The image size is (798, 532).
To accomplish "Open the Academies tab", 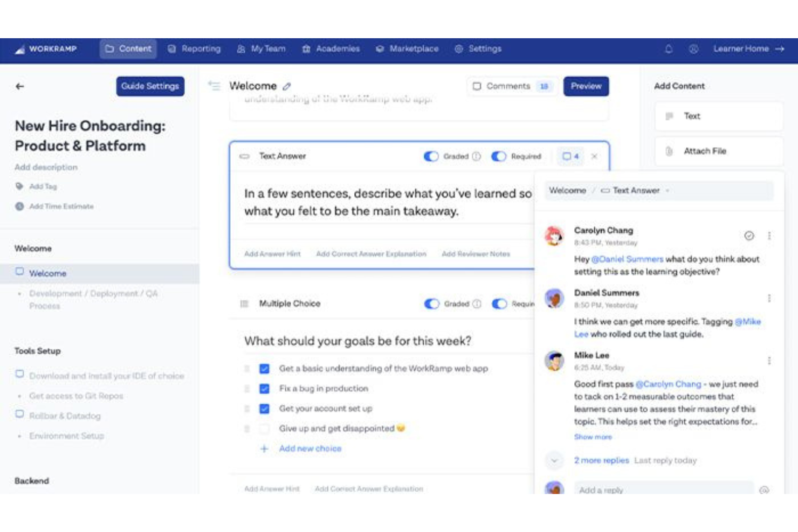I will click(331, 49).
